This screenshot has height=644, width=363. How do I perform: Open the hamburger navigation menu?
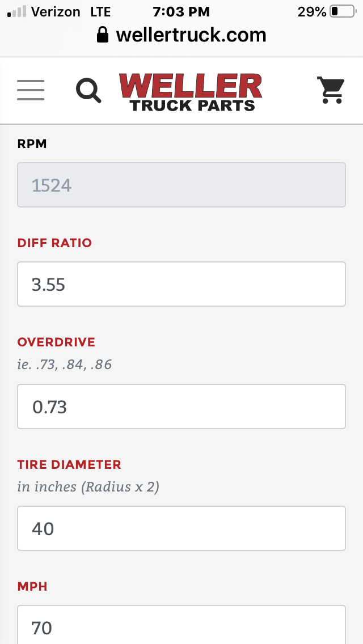[31, 90]
